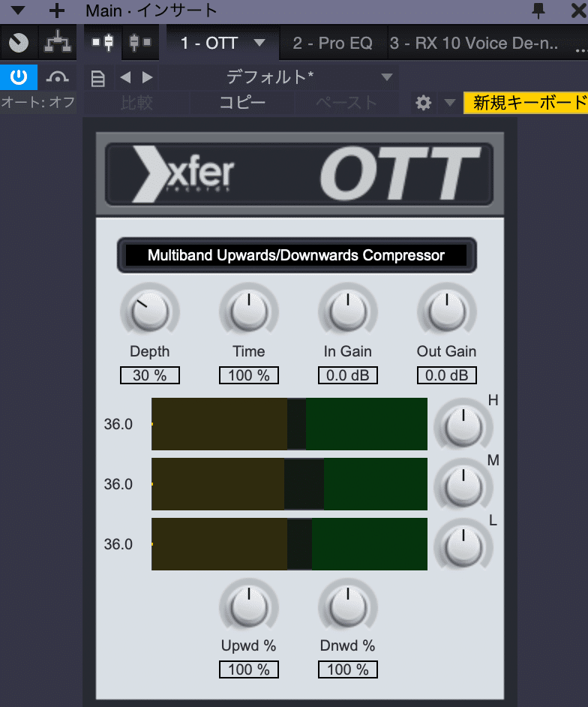Open the オート: オフ automation mode selector
The height and width of the screenshot is (707, 588).
click(37, 102)
